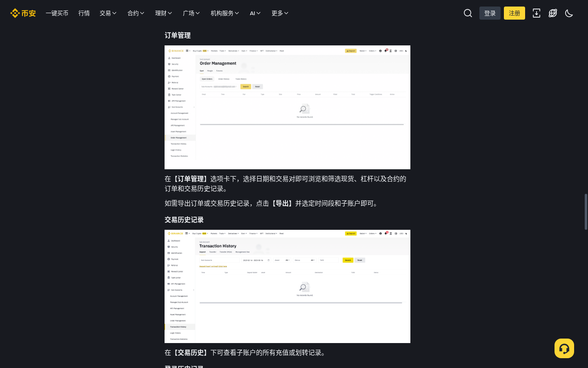Go to 一键买币 page
Image resolution: width=588 pixels, height=368 pixels.
[x=57, y=13]
